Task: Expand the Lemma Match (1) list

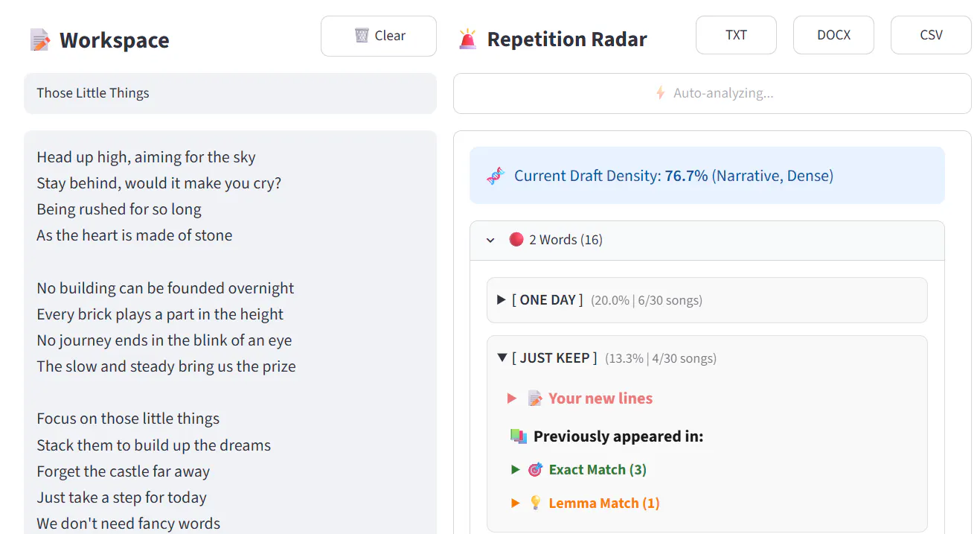Action: pyautogui.click(x=585, y=503)
